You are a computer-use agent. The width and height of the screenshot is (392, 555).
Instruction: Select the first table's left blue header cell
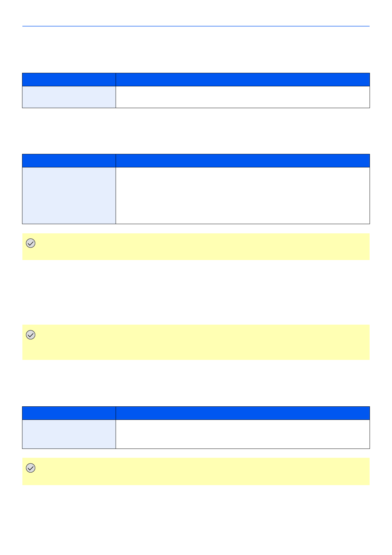(69, 80)
